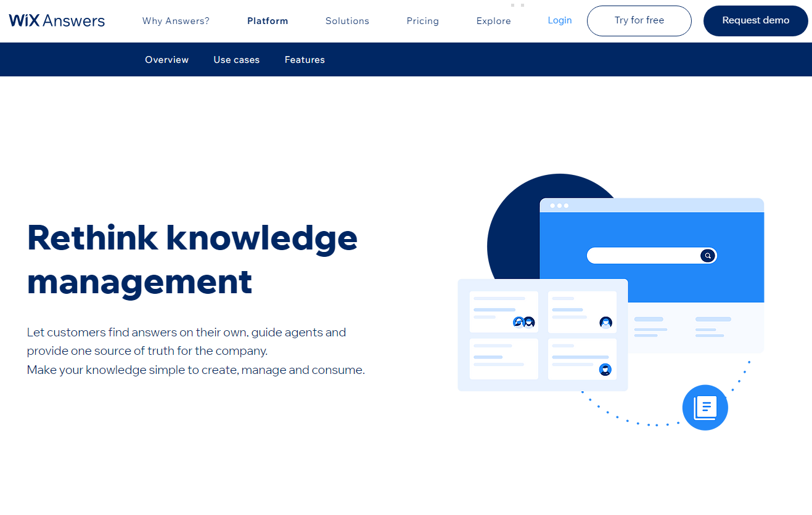The width and height of the screenshot is (812, 515).
Task: Select the avatar in the bottom-right card
Action: pyautogui.click(x=605, y=370)
